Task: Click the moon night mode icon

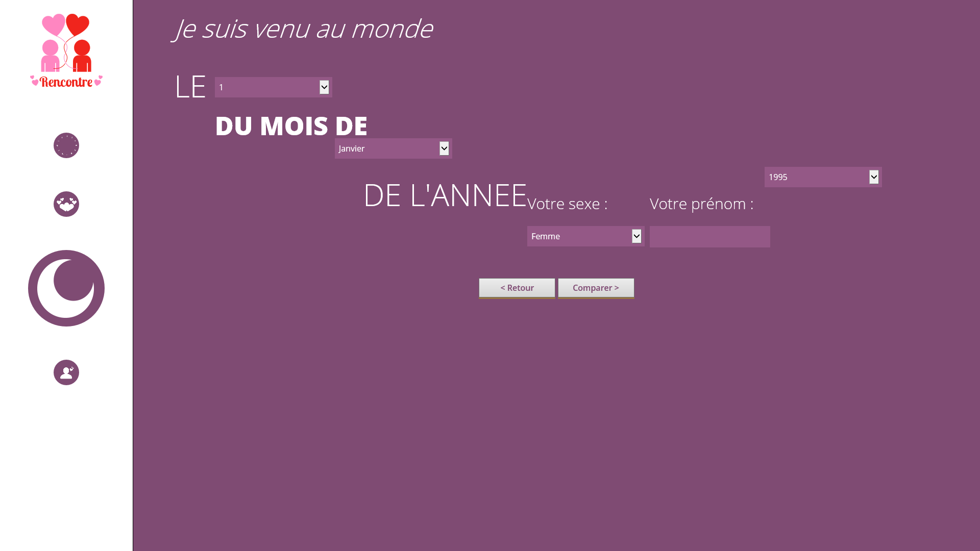Action: point(66,288)
